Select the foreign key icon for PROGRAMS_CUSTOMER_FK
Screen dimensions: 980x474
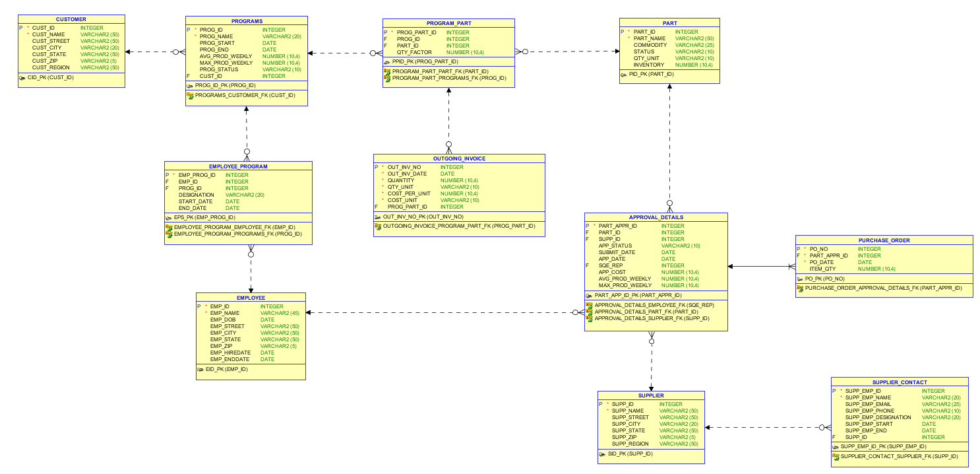191,95
